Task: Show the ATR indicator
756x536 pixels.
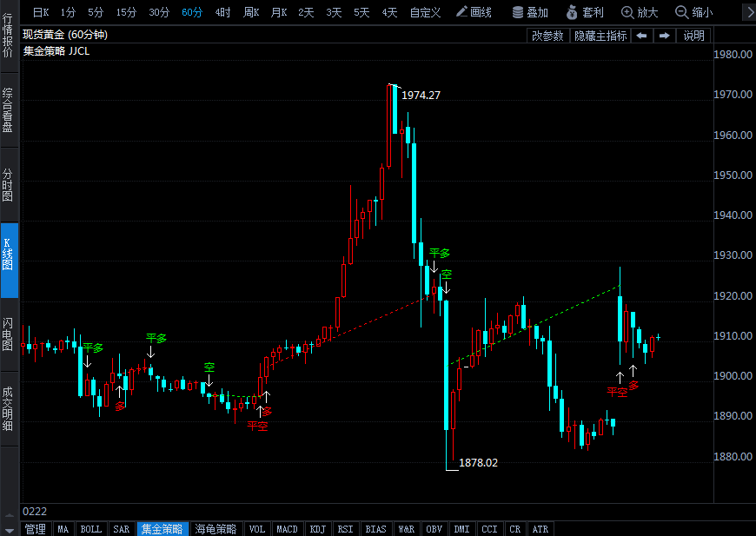Action: point(540,529)
